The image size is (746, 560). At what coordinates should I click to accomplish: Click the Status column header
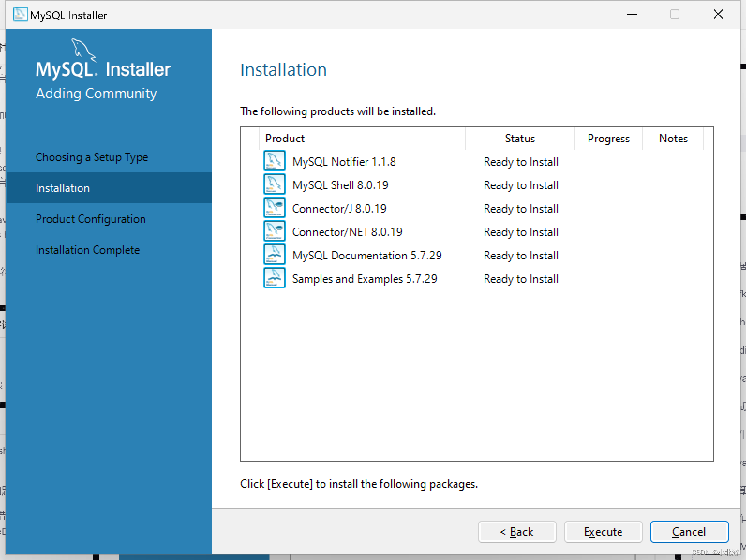pos(520,139)
